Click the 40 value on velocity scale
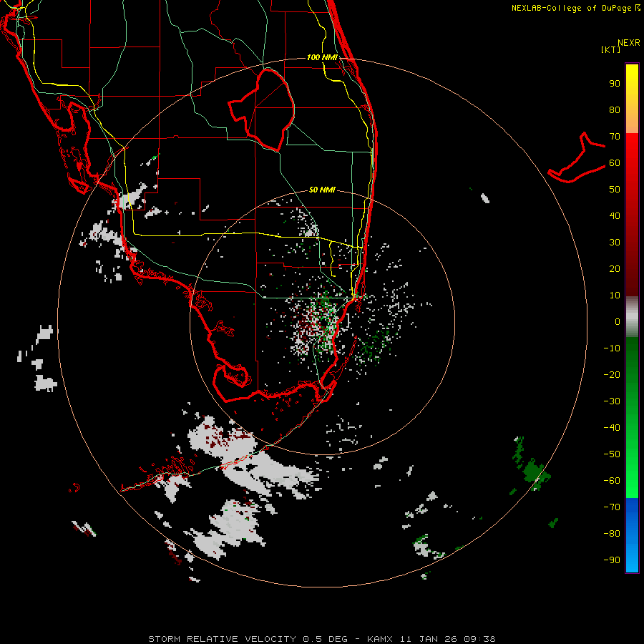Viewport: 644px width, 644px height. [x=615, y=216]
